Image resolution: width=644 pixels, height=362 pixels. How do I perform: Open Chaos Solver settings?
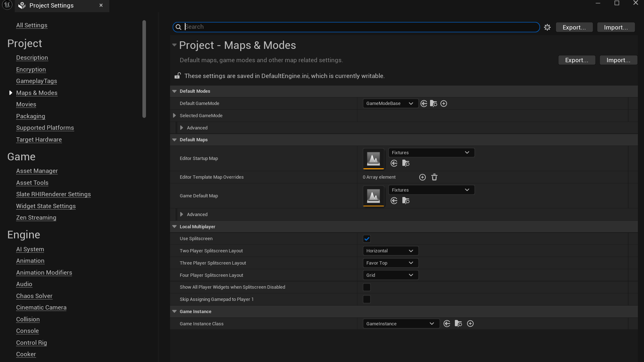point(34,296)
